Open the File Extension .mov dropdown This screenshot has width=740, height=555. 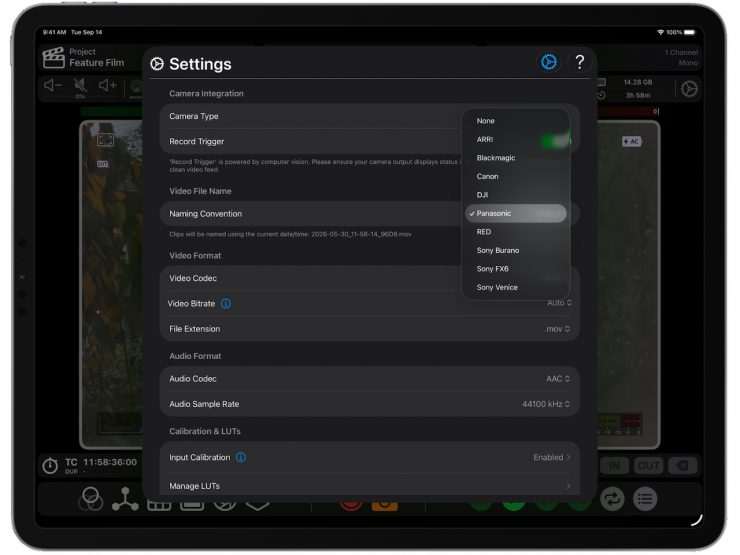557,329
